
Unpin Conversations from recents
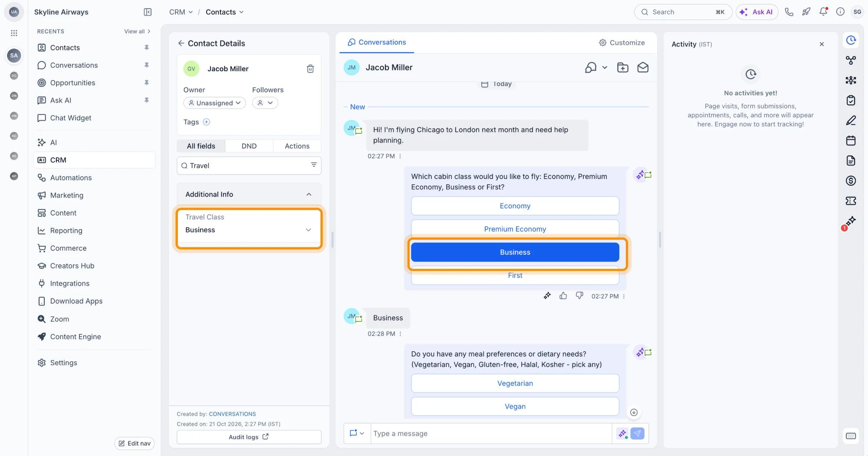(x=147, y=65)
